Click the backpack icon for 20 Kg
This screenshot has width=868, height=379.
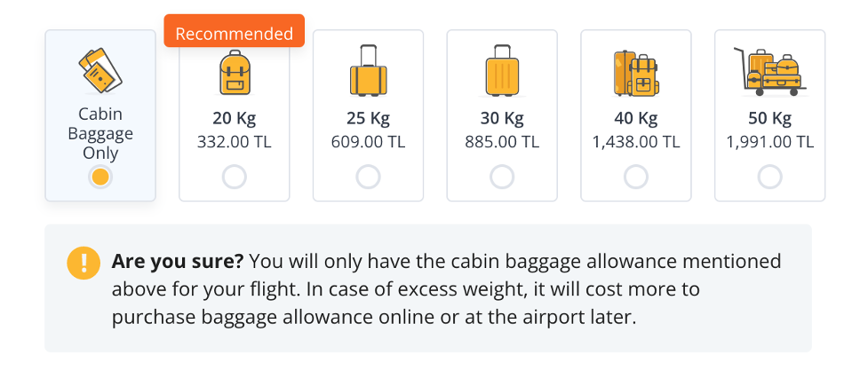(x=235, y=73)
